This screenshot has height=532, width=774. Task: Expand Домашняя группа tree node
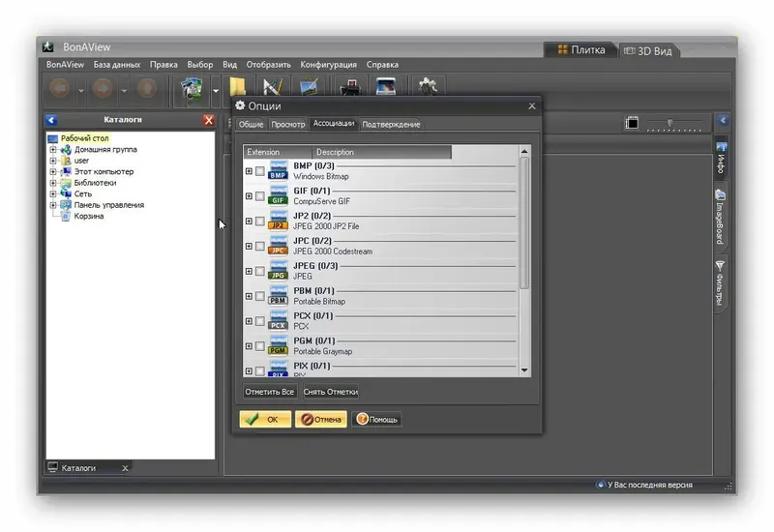point(53,149)
